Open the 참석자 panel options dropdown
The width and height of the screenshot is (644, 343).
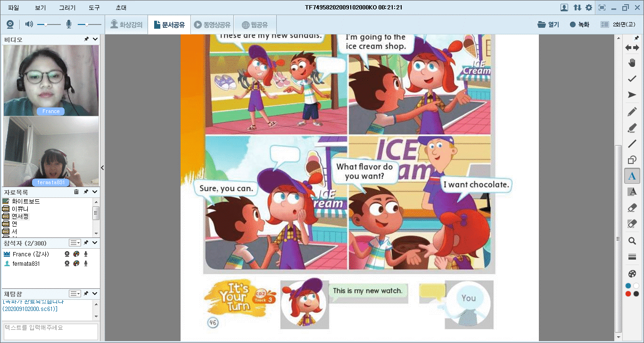click(75, 243)
